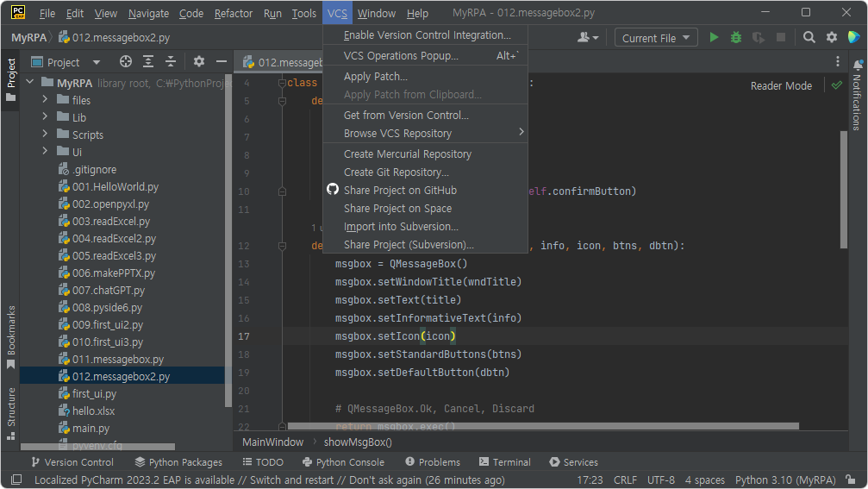Collapse All icon in Project panel
This screenshot has height=489, width=868.
(171, 61)
